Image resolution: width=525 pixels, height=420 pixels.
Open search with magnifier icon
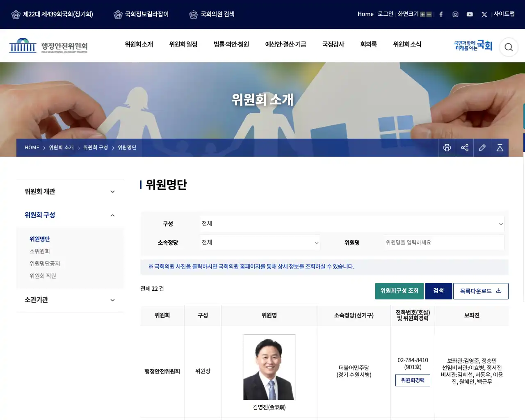509,47
